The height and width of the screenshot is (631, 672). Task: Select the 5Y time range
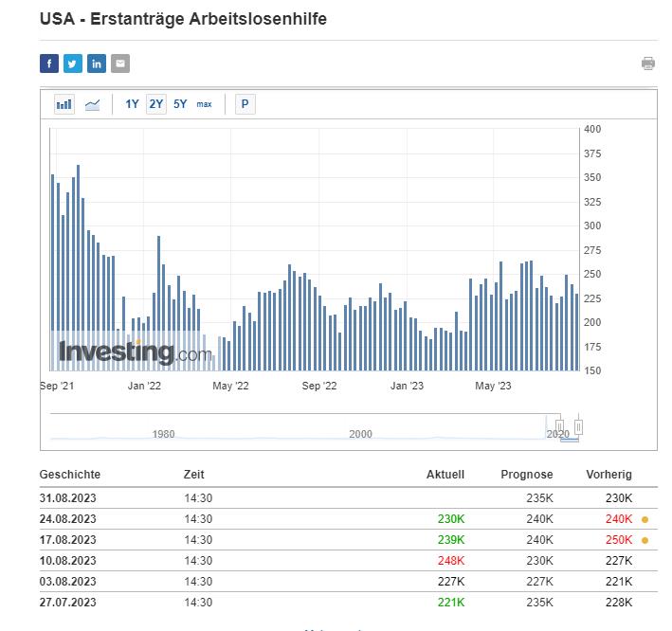click(x=180, y=104)
